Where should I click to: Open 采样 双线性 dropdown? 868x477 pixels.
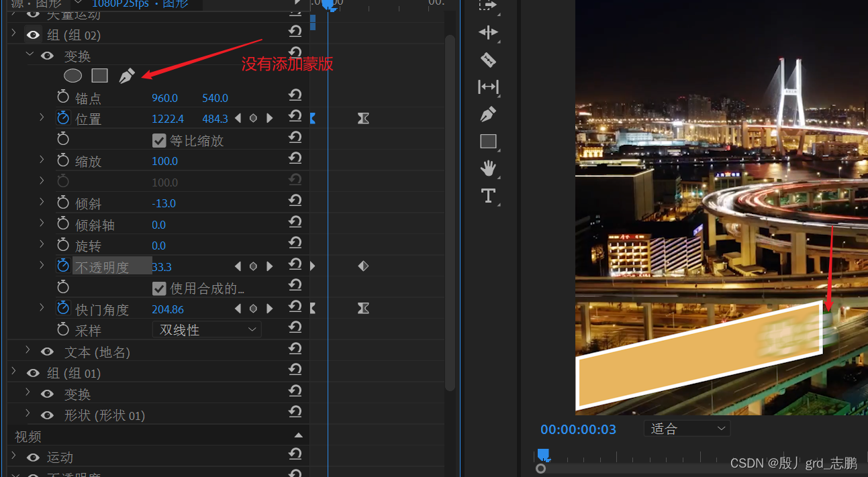click(207, 329)
